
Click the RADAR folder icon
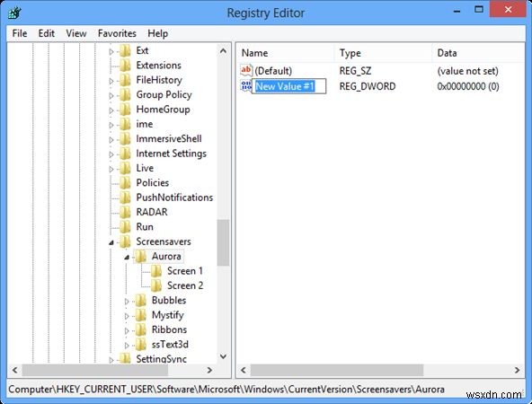pyautogui.click(x=125, y=212)
